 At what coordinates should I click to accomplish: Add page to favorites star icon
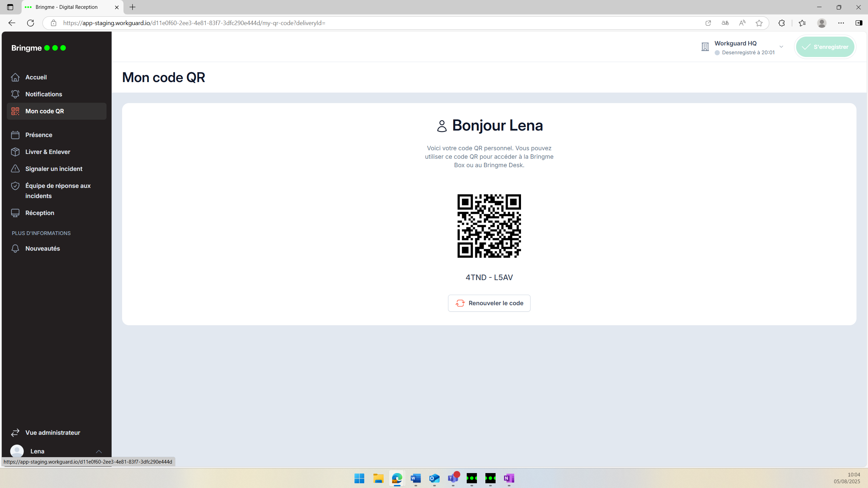click(x=759, y=23)
